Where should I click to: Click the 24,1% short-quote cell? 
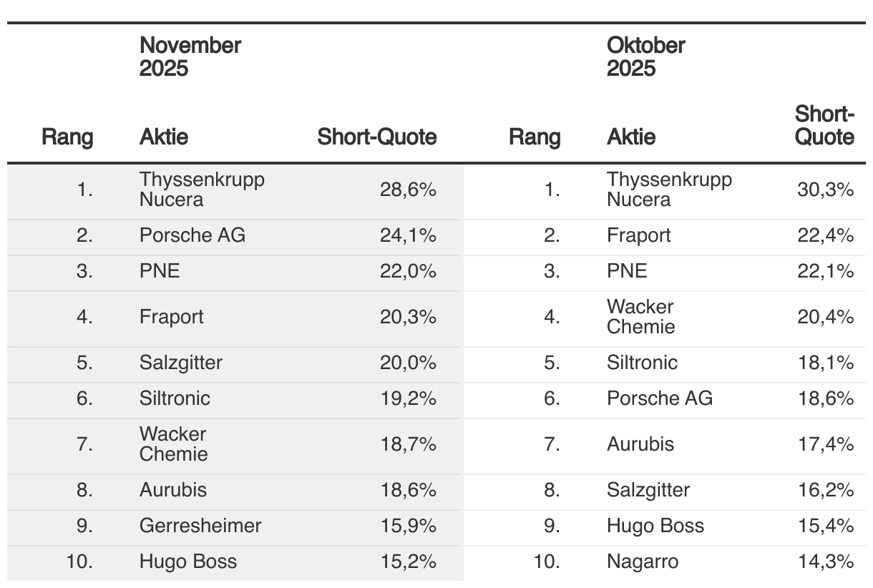[x=408, y=235]
